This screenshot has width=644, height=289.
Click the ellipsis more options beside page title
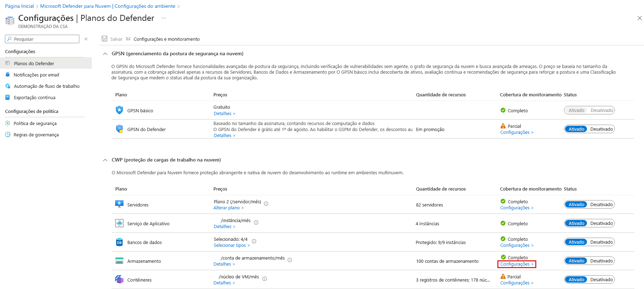(x=164, y=18)
